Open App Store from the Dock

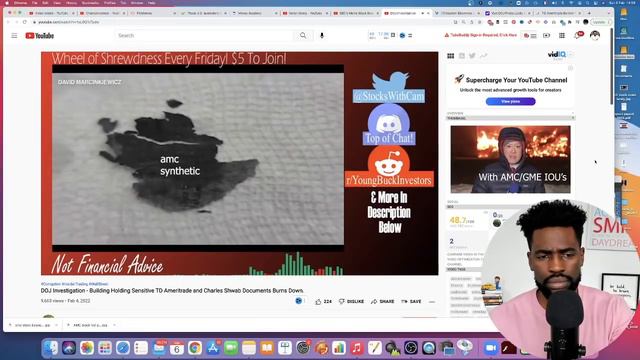213,348
